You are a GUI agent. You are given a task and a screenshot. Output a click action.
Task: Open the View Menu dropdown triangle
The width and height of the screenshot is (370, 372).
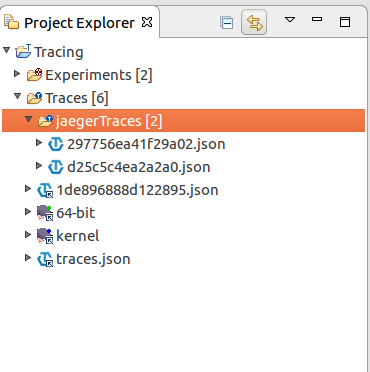click(290, 20)
